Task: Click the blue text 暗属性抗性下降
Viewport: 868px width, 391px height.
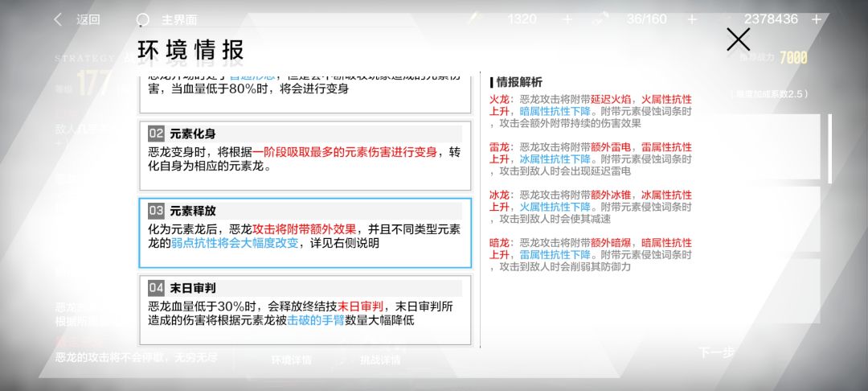Action: (x=555, y=111)
